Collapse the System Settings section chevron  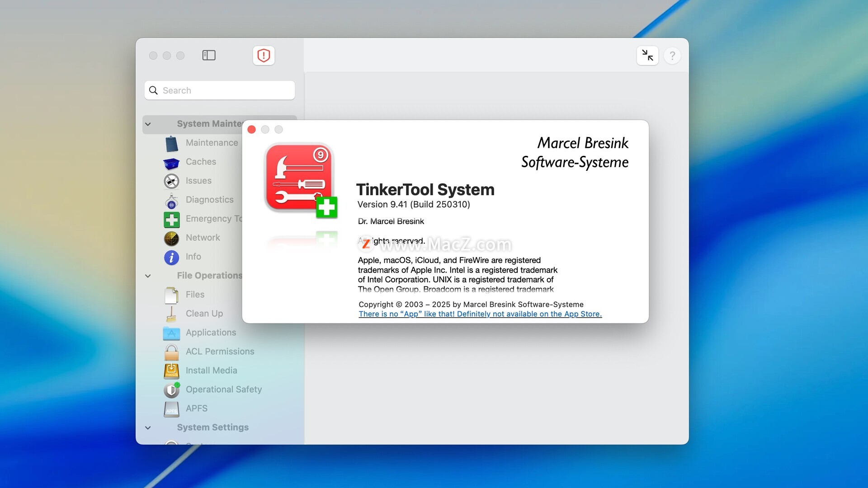(x=148, y=427)
